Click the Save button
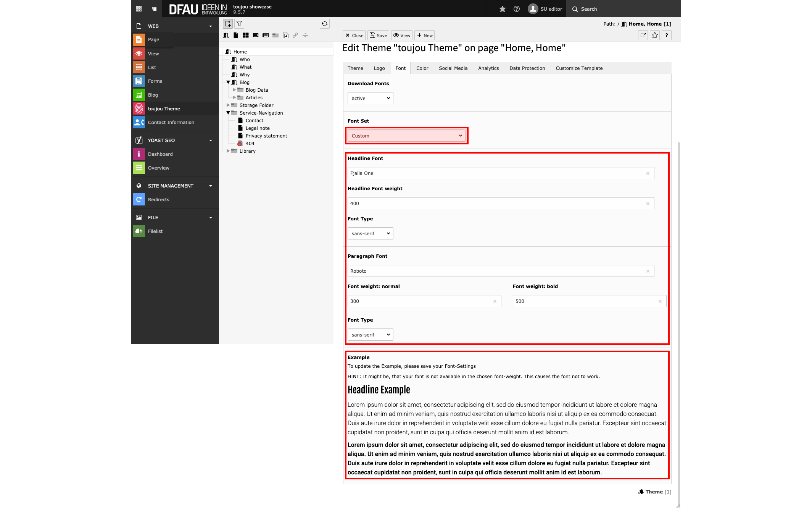The height and width of the screenshot is (508, 812). 378,35
